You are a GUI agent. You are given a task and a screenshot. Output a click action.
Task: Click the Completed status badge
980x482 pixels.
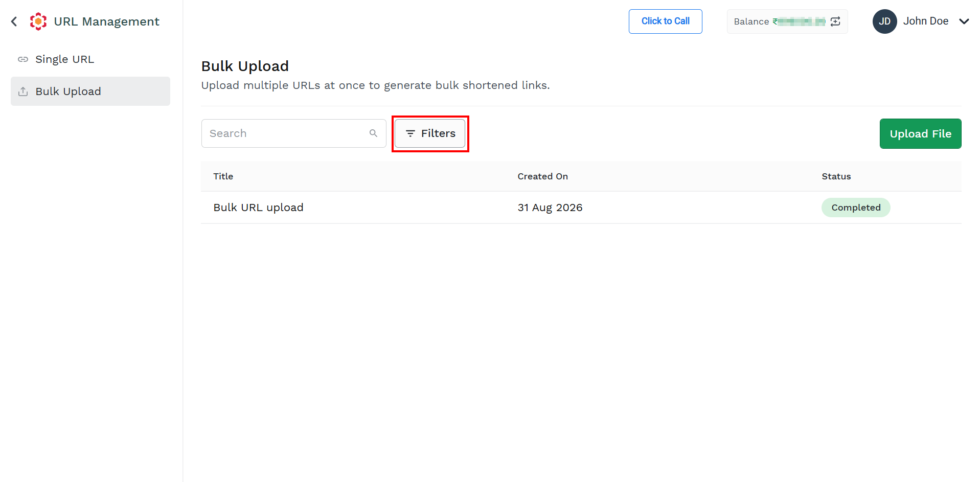tap(856, 208)
